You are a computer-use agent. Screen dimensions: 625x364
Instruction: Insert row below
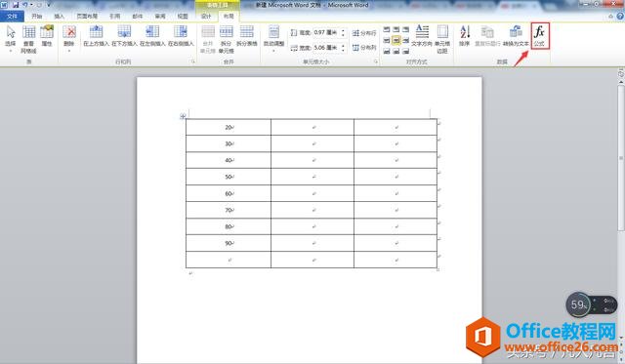[x=124, y=36]
